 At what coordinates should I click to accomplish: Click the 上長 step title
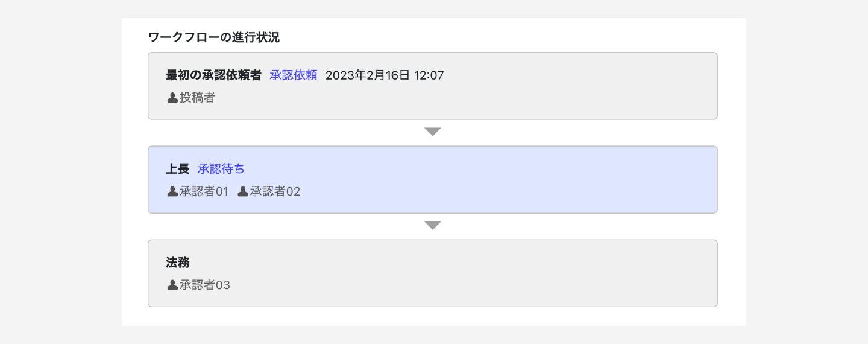click(x=177, y=169)
